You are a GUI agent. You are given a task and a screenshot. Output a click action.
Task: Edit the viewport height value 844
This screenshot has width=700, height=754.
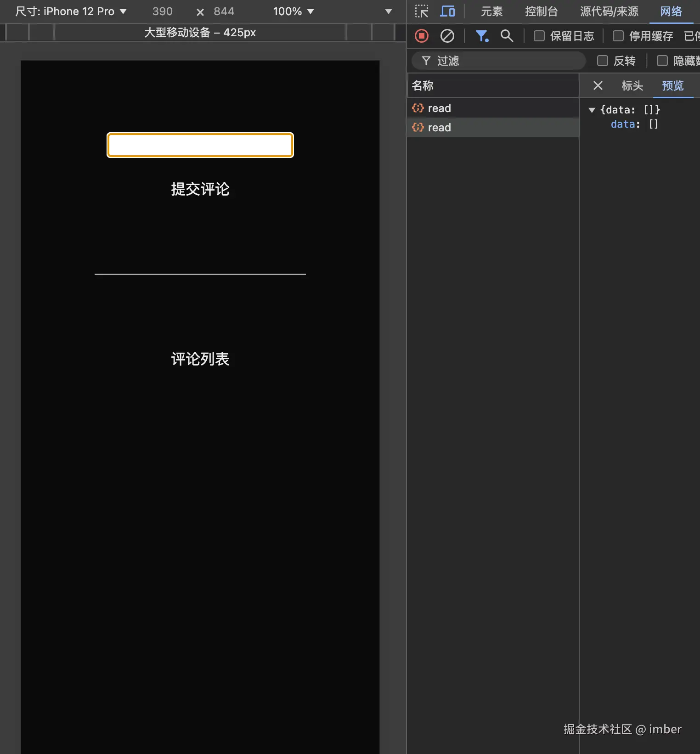[x=224, y=11]
